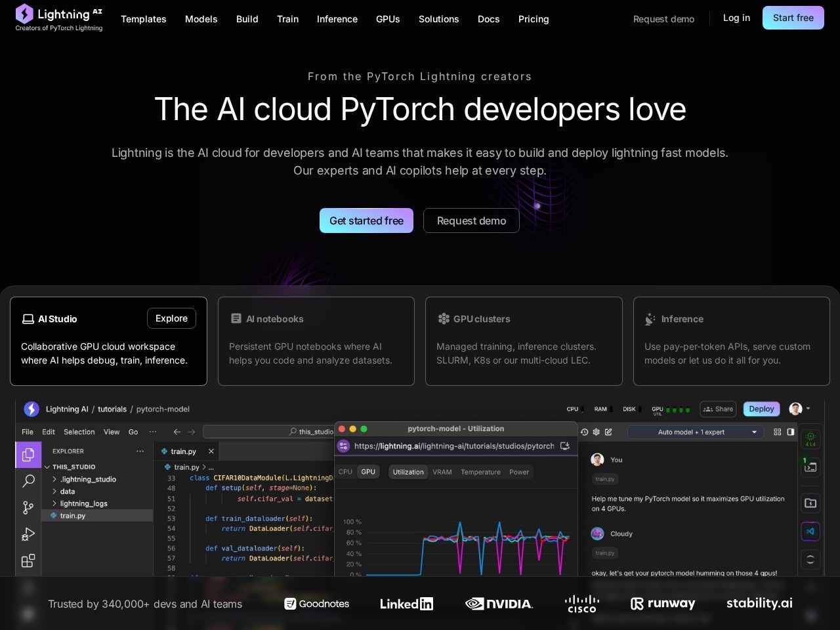Toggle the chat panel split view icon
Screen dimensions: 840x630
[791, 432]
